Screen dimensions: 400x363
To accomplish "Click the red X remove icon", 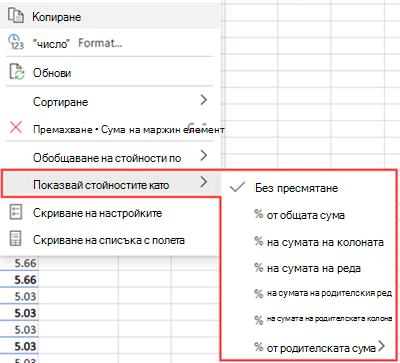I will click(x=16, y=128).
